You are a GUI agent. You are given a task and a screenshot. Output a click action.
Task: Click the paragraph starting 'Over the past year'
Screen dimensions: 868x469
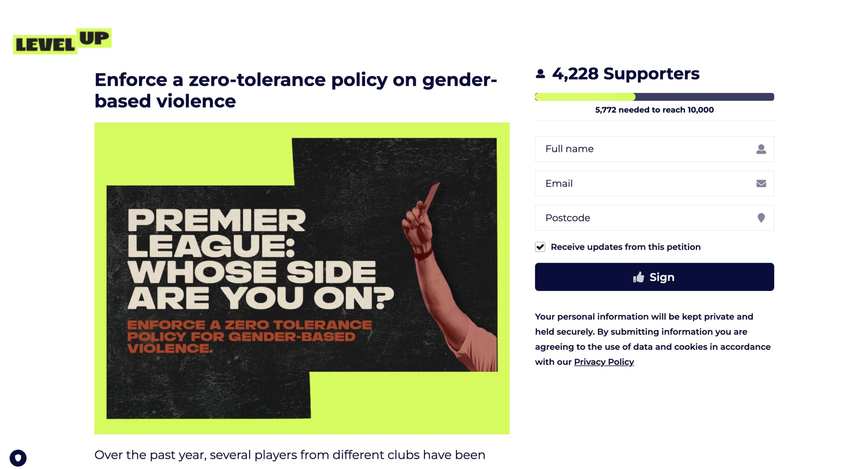(290, 455)
